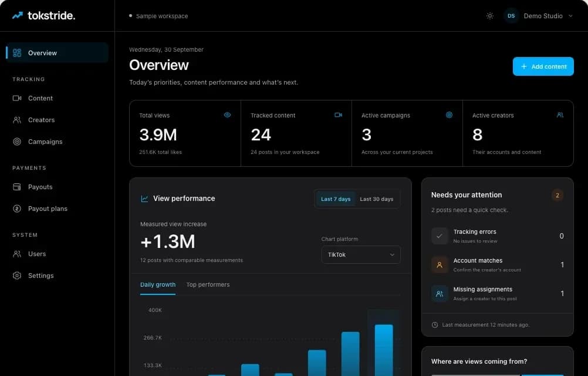
Task: Open the Demo Studio account dropdown
Action: (x=539, y=16)
